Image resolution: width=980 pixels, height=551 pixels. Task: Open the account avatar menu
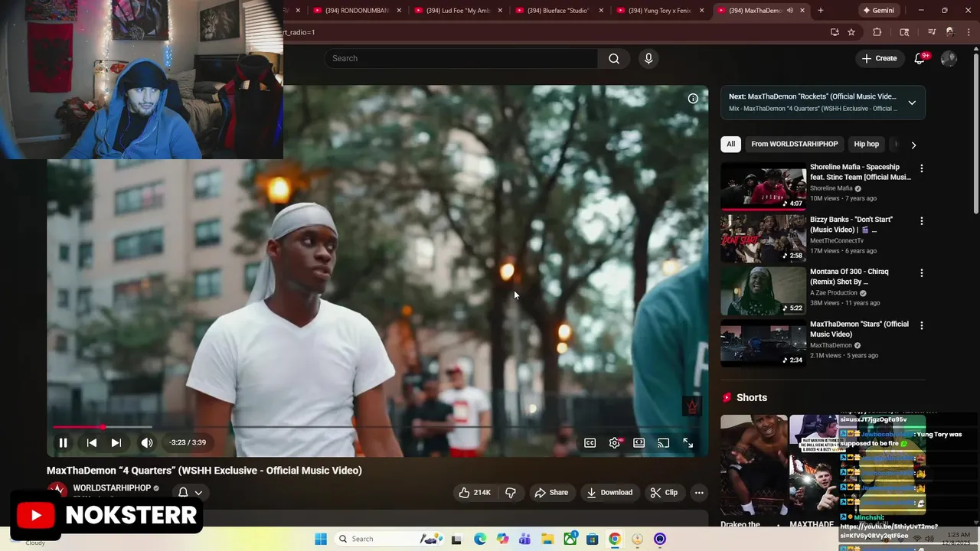[x=949, y=58]
